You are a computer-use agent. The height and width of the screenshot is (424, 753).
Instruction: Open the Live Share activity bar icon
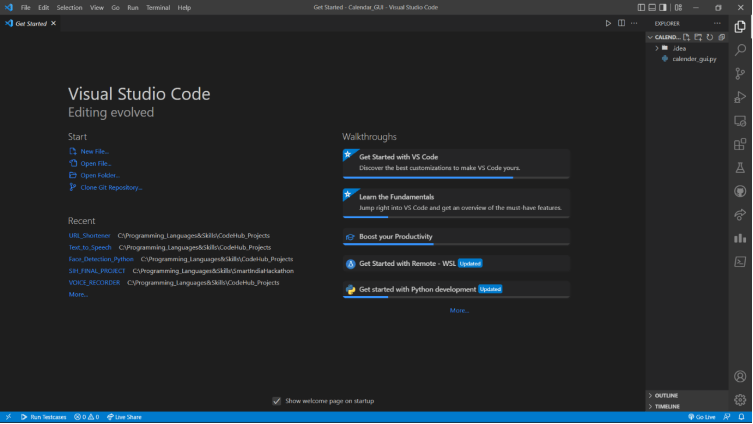pyautogui.click(x=740, y=215)
